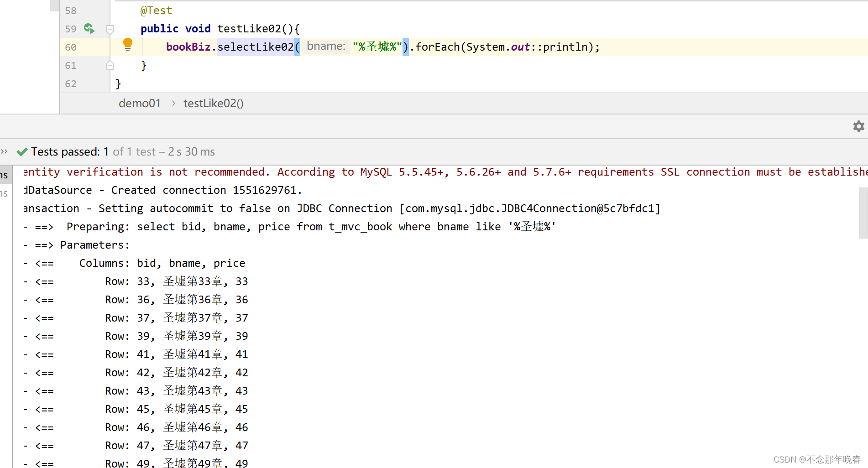Click the demo01 breadcrumb
The width and height of the screenshot is (868, 468).
(x=140, y=104)
